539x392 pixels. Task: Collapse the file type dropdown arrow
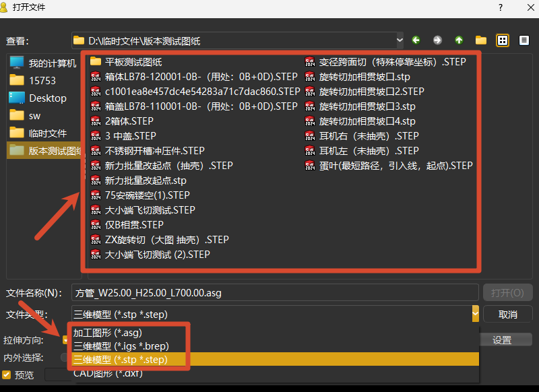[476, 314]
